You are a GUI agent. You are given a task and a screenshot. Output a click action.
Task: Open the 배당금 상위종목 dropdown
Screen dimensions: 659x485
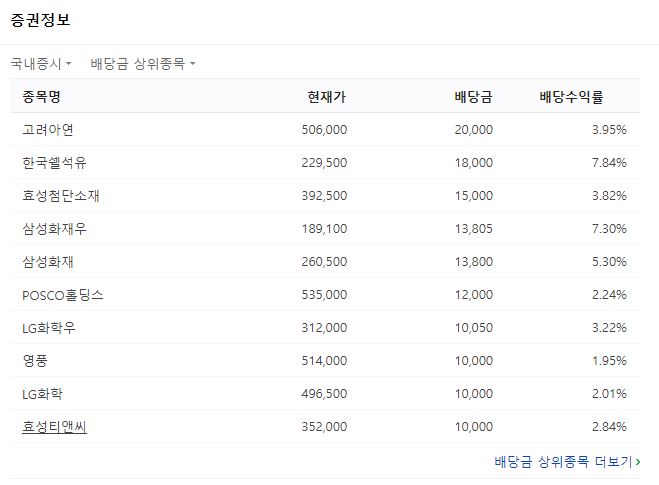pyautogui.click(x=143, y=63)
